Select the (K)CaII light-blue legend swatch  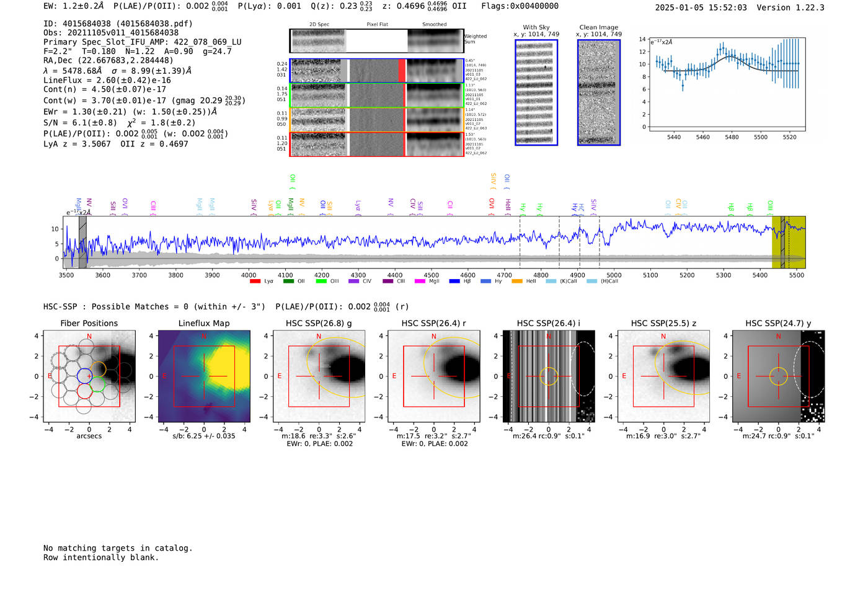click(x=551, y=282)
